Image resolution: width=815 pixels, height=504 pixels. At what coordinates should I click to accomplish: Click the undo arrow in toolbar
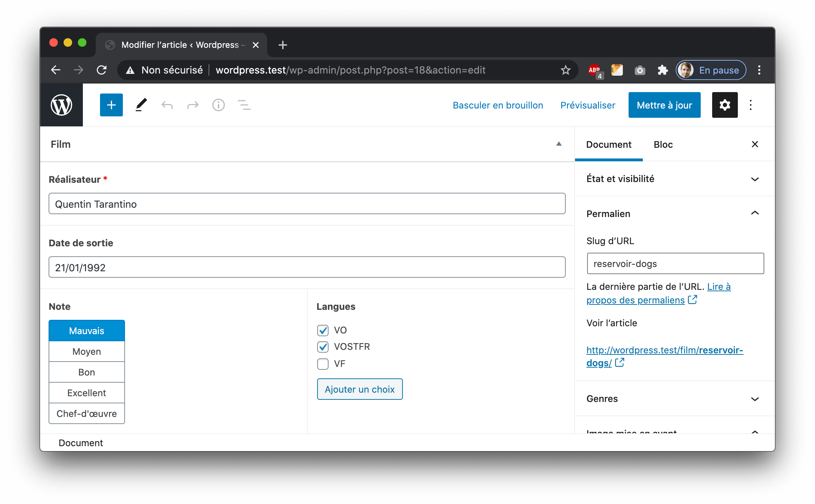167,105
